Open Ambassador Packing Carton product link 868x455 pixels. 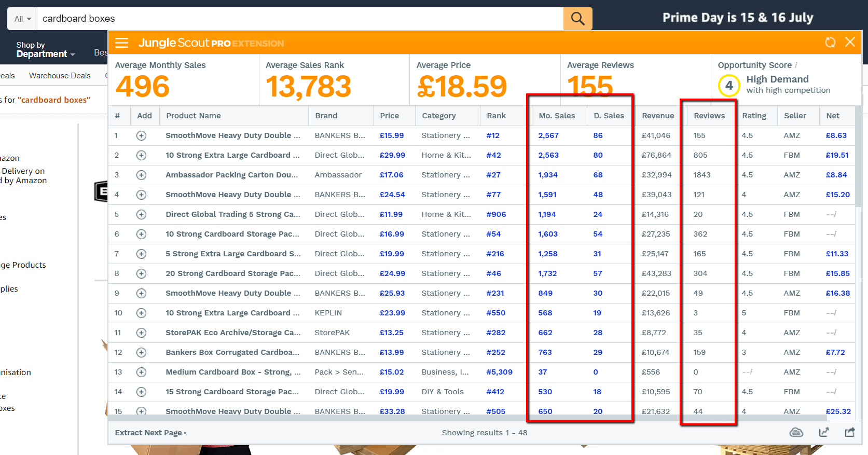click(232, 175)
